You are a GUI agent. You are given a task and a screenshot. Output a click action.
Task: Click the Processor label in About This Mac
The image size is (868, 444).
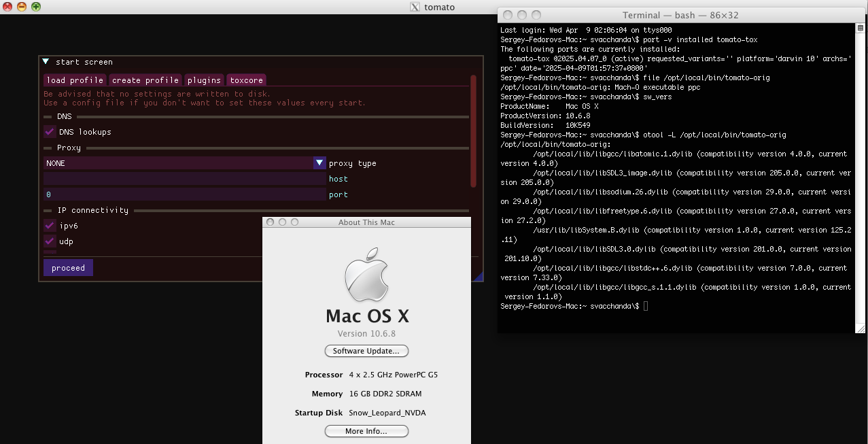tap(324, 375)
